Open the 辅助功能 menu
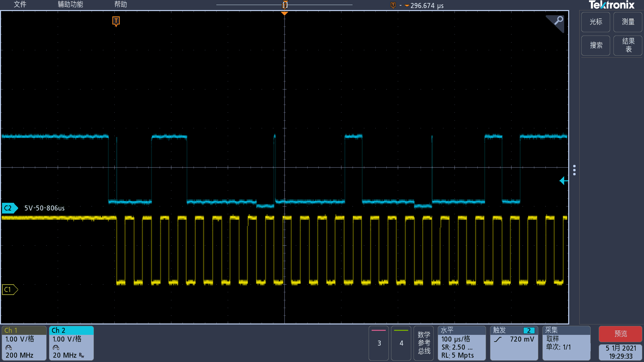The image size is (644, 362). point(70,4)
